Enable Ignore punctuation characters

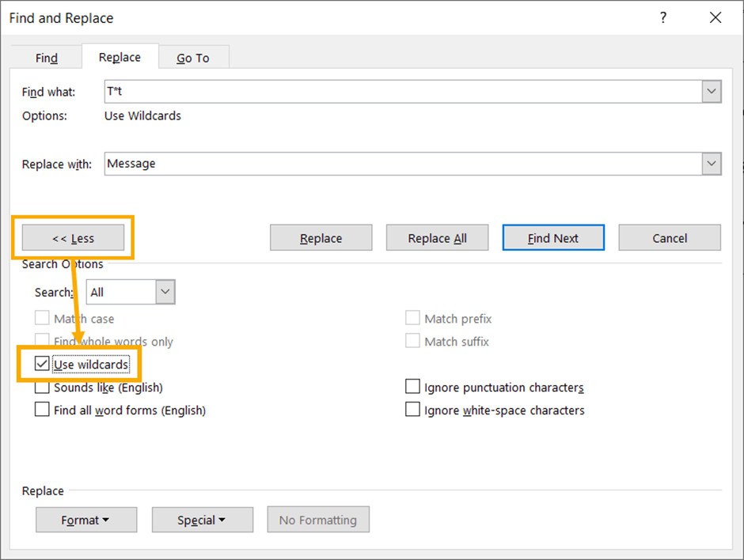click(x=412, y=386)
